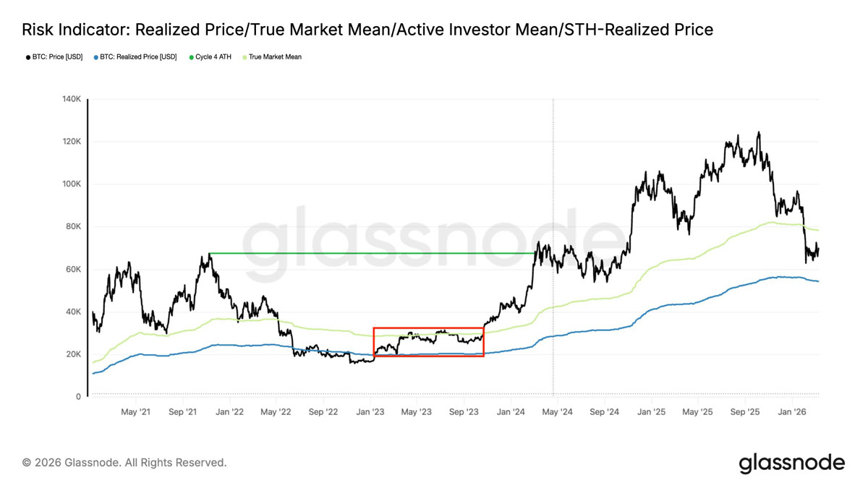Click the green Cycle 4 ATH legend dot
The image size is (868, 488).
pyautogui.click(x=190, y=56)
